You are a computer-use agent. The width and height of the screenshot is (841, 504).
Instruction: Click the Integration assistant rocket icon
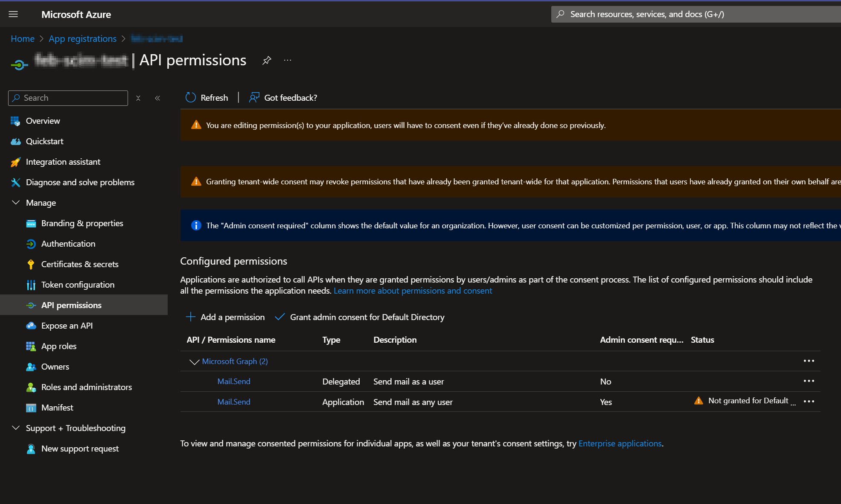pos(15,162)
